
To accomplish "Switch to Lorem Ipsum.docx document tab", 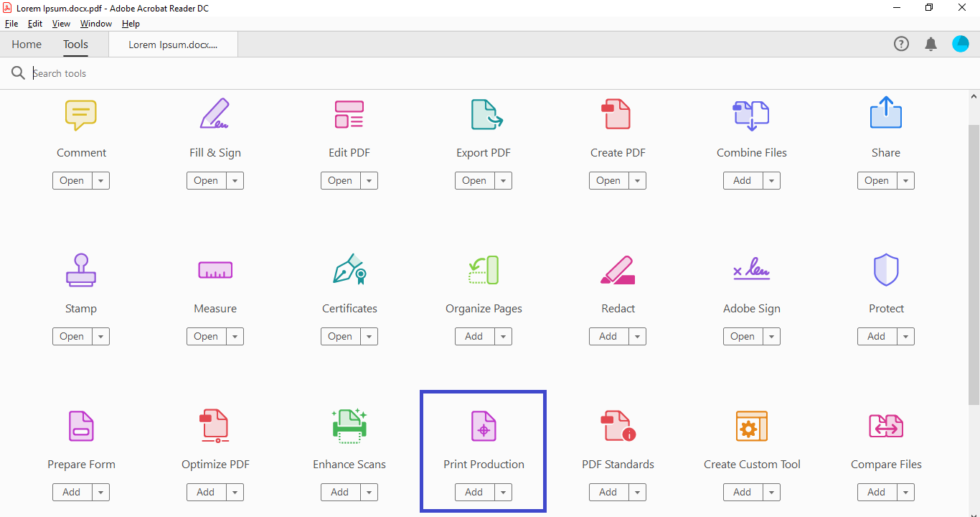I will tap(173, 45).
